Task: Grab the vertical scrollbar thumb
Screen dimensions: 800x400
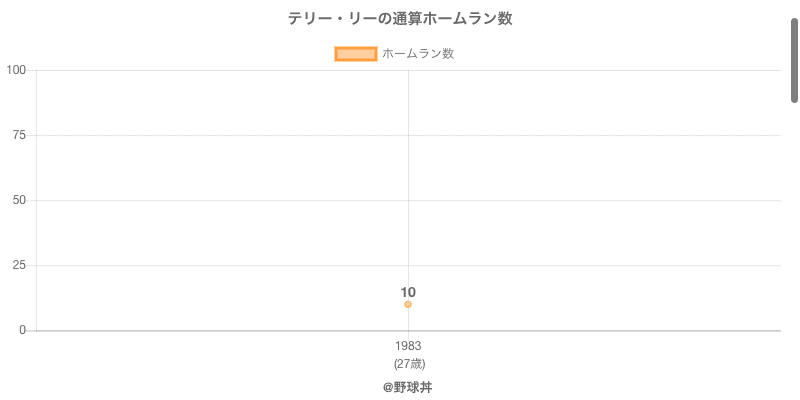Action: click(x=794, y=60)
